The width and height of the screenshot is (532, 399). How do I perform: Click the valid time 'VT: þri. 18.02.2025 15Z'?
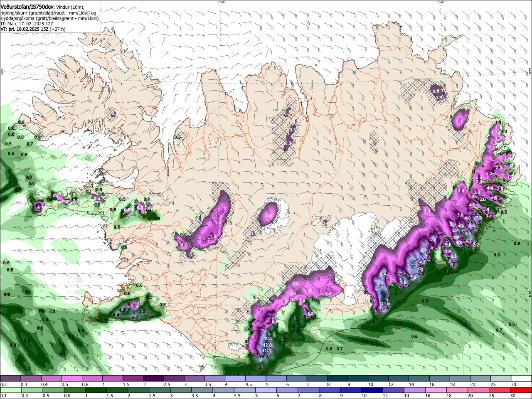tap(25, 30)
